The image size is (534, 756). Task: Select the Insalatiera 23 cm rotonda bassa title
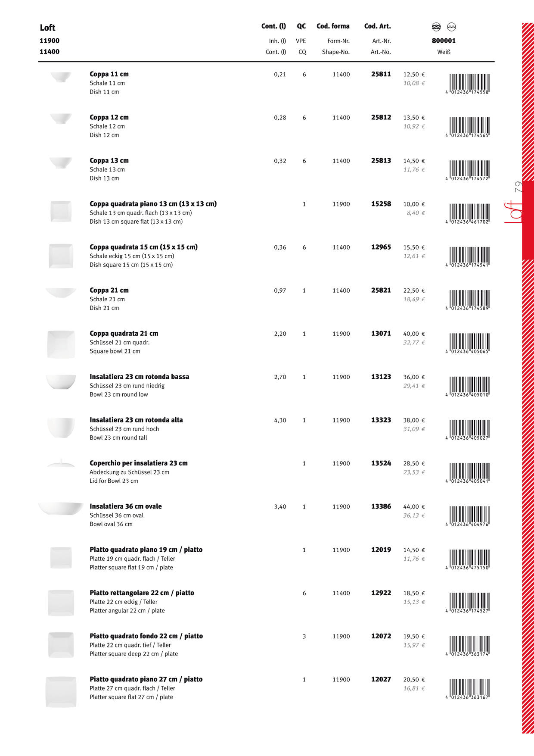(x=139, y=377)
